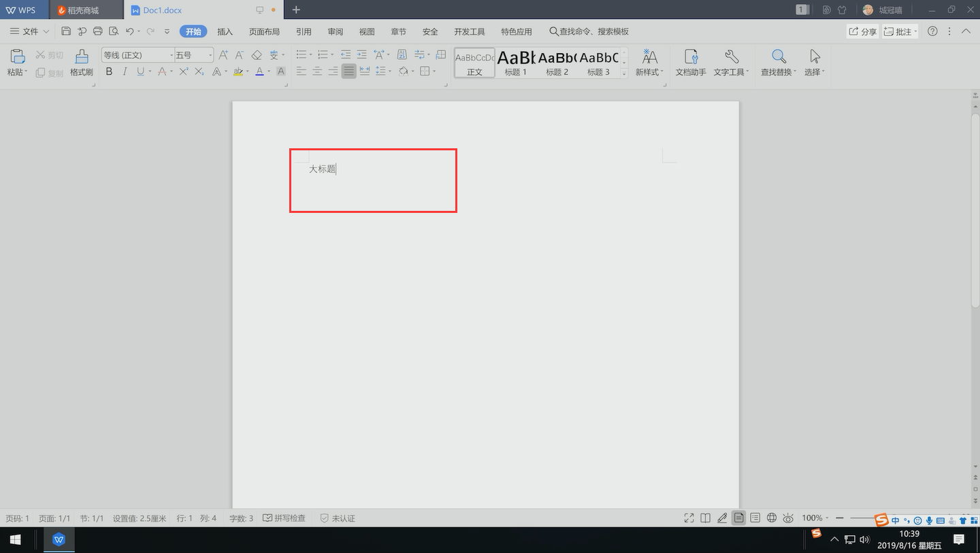The height and width of the screenshot is (553, 980).
Task: Apply Superscript formatting
Action: tap(184, 71)
